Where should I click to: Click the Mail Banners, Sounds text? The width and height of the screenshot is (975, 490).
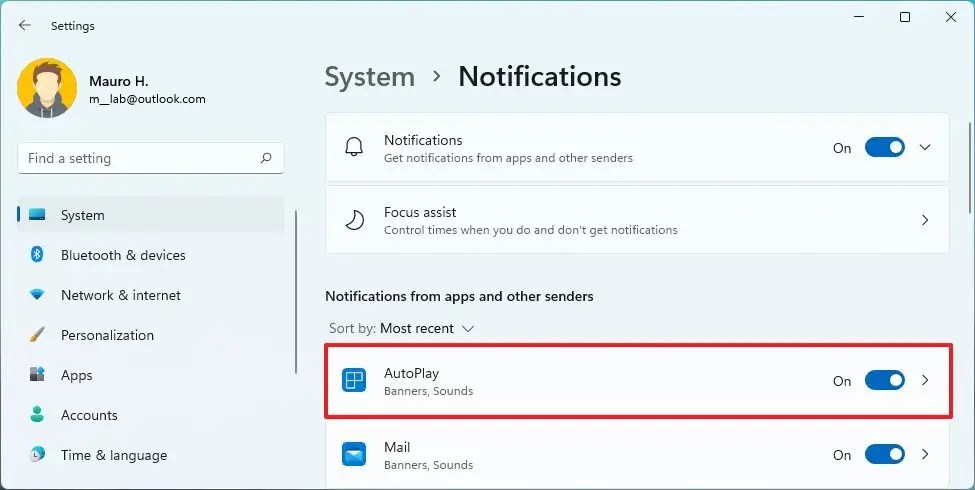(428, 465)
